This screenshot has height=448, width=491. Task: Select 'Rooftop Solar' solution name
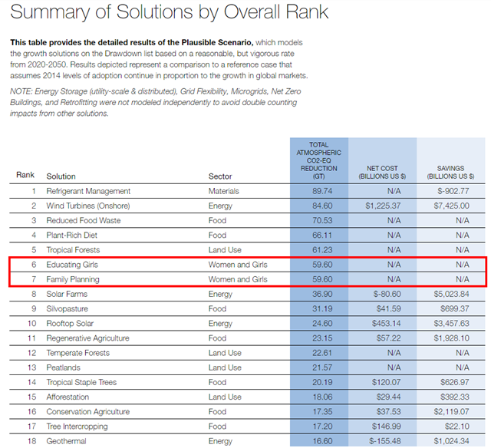(70, 324)
